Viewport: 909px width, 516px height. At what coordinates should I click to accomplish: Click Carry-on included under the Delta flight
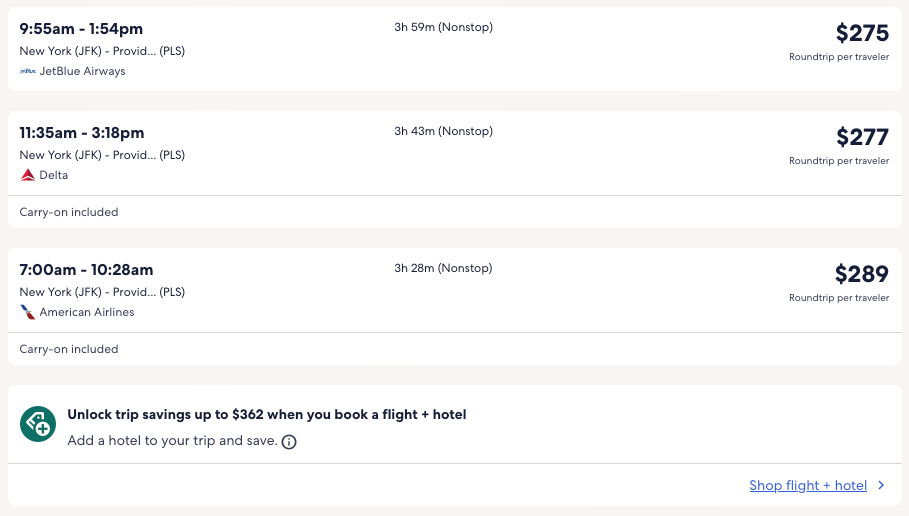click(69, 212)
